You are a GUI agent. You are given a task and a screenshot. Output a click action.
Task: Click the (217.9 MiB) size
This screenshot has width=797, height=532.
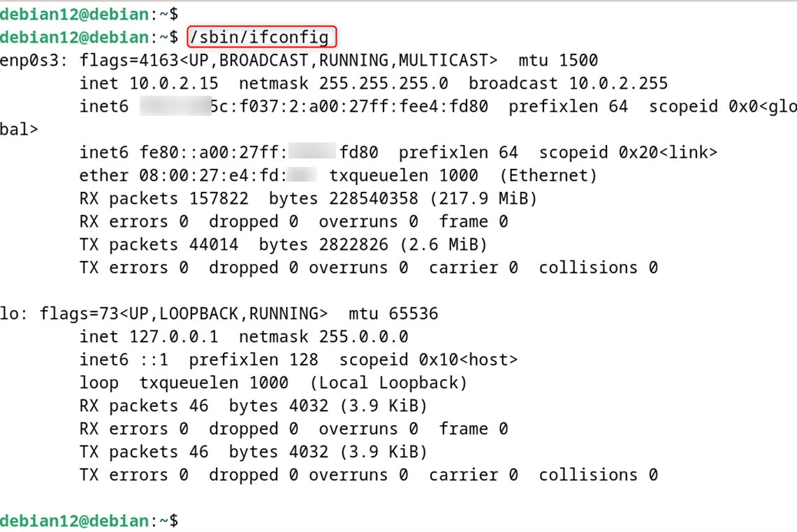coord(483,198)
